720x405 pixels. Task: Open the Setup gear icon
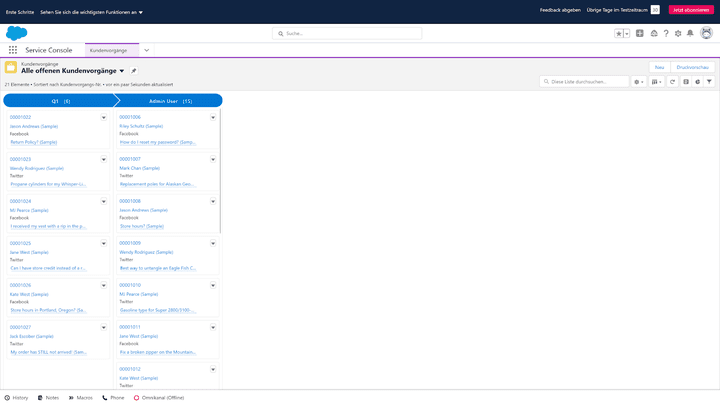pos(678,33)
